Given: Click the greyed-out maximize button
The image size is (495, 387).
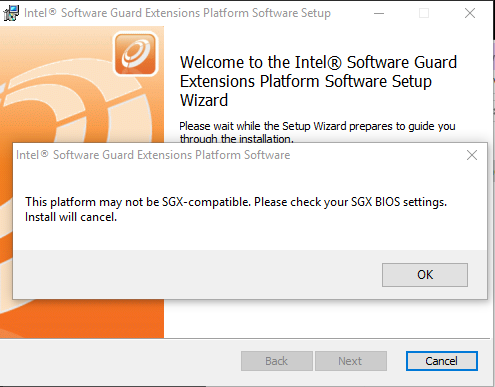Looking at the screenshot, I should 424,13.
